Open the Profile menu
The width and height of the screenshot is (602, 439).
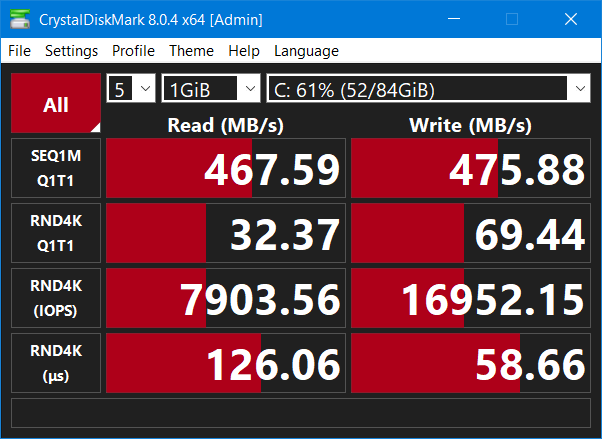[x=133, y=51]
